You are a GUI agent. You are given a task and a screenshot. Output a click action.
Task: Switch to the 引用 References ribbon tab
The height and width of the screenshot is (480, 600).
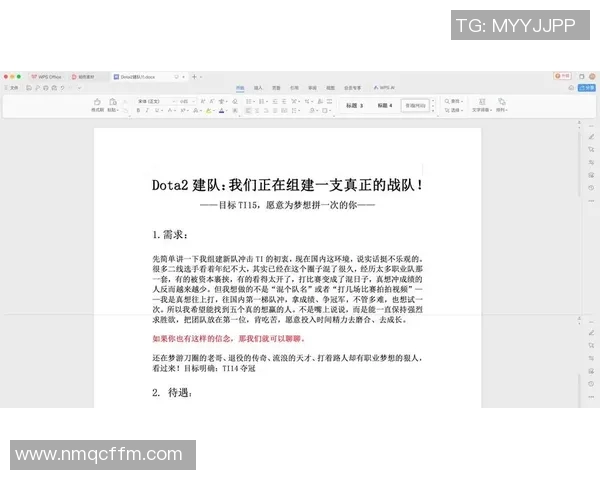coord(294,88)
